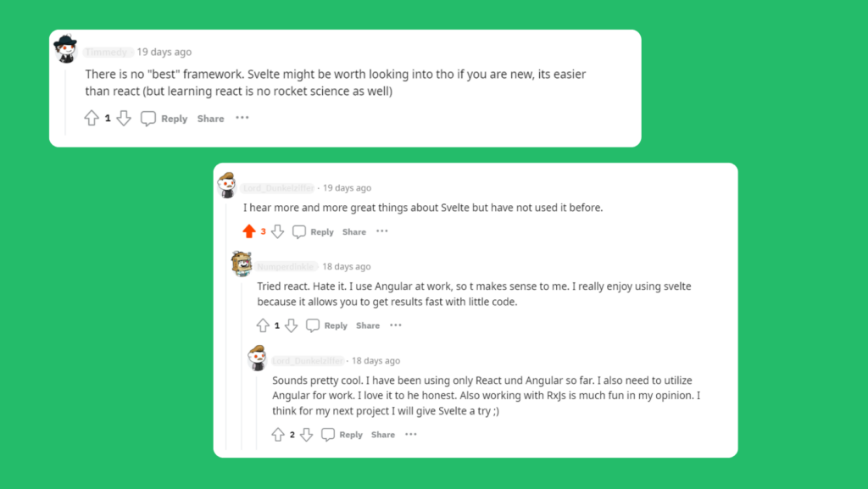Upvote Numperdinkle's comment about trying React

tap(264, 325)
